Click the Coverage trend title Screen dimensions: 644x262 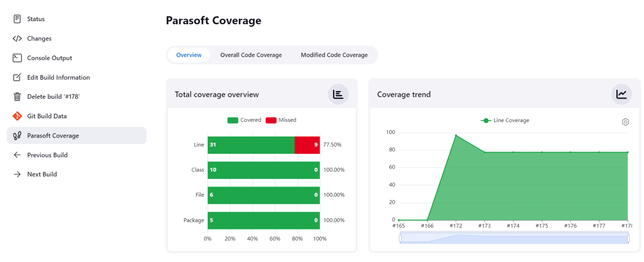click(404, 95)
